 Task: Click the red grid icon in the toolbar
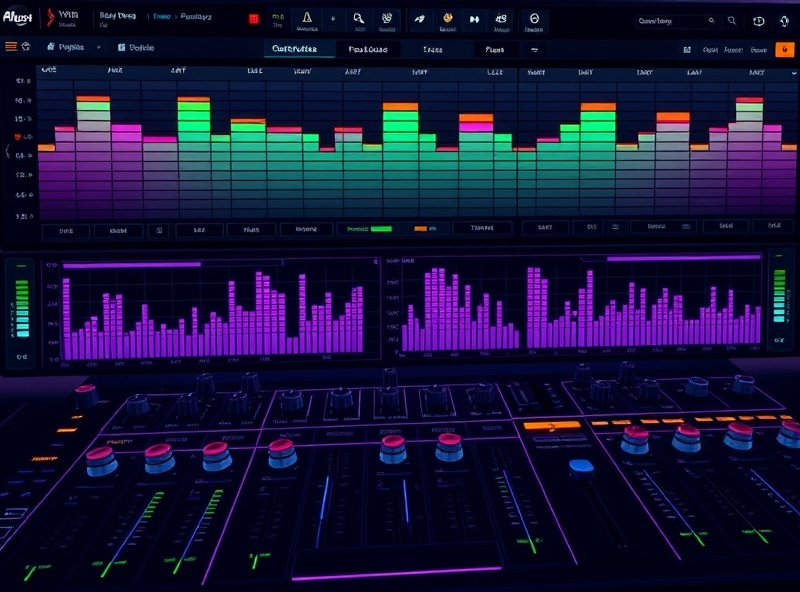click(x=253, y=17)
